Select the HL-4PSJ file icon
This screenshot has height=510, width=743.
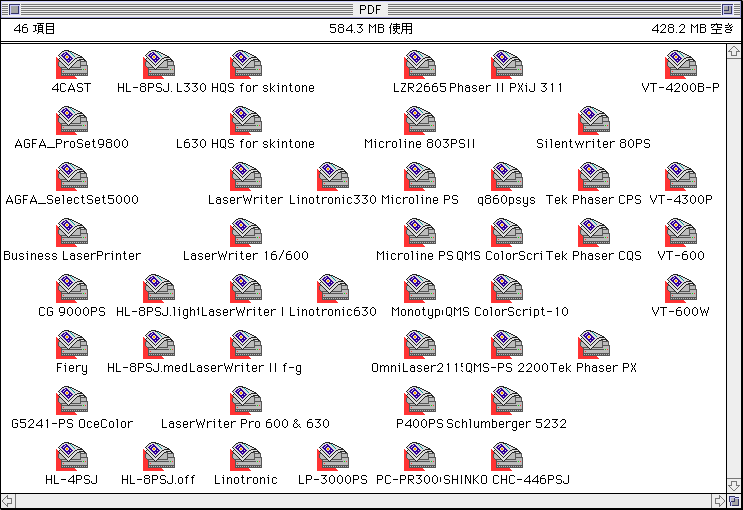coord(72,456)
